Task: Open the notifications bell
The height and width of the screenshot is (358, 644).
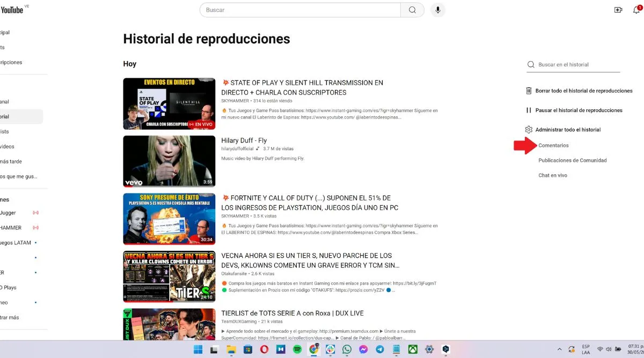Action: click(635, 10)
